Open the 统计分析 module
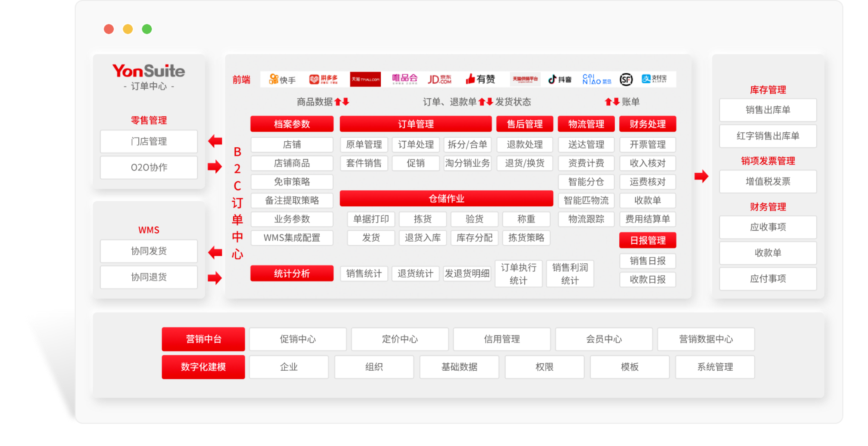The width and height of the screenshot is (868, 446). (x=292, y=274)
